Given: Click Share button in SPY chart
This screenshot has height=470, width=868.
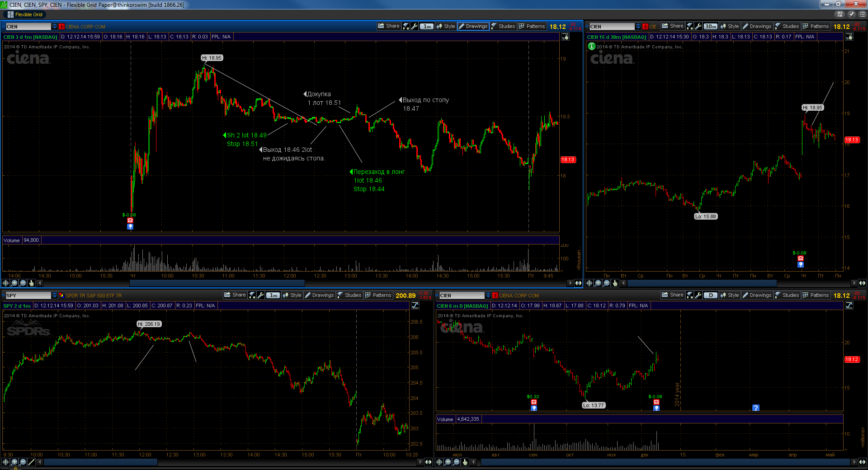Looking at the screenshot, I should [x=235, y=295].
